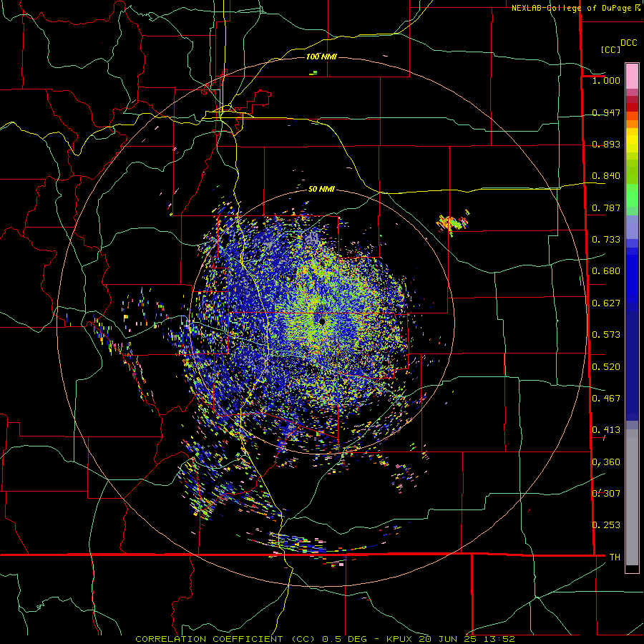The image size is (644, 644).
Task: Click the 50 NMI range ring label
Action: coord(321,190)
